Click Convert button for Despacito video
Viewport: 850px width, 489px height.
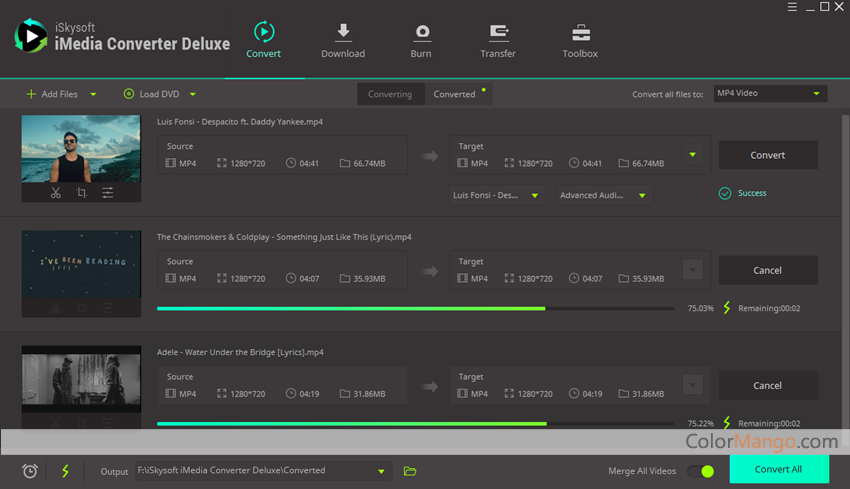tap(768, 155)
